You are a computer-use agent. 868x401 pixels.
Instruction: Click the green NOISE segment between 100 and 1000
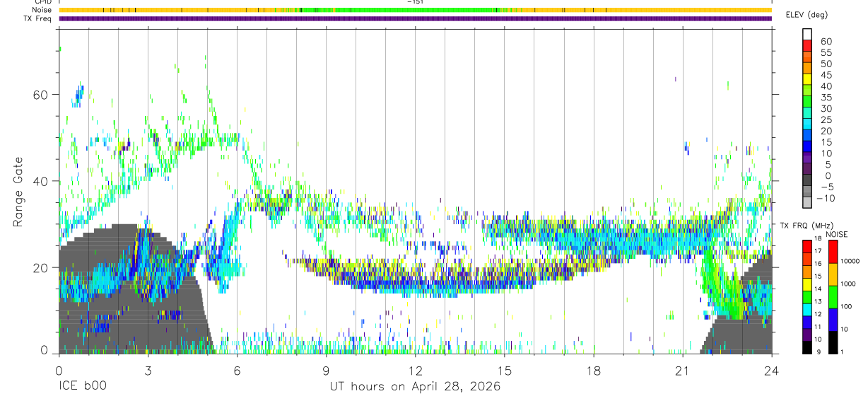point(832,296)
